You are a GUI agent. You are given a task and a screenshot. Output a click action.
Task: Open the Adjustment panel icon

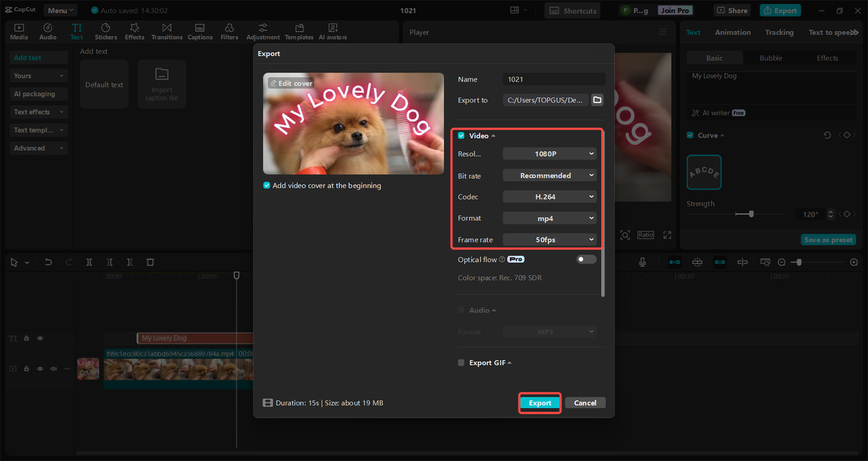click(x=263, y=31)
